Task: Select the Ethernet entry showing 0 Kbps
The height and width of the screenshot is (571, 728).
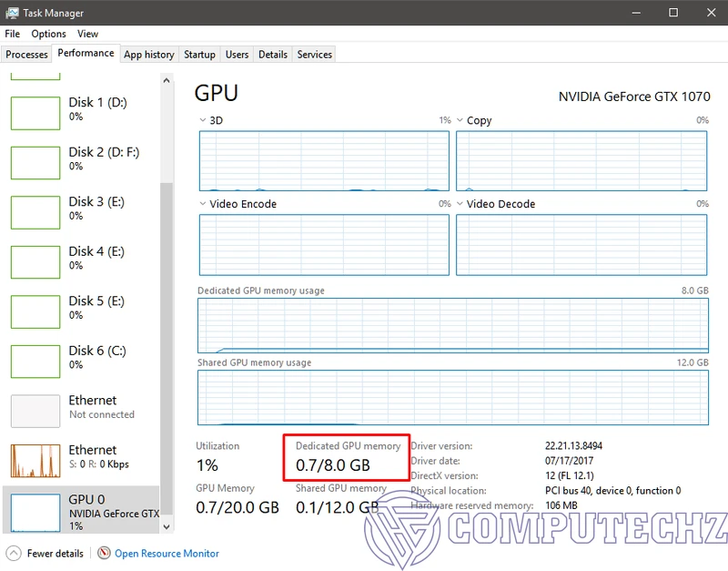Action: coord(81,461)
